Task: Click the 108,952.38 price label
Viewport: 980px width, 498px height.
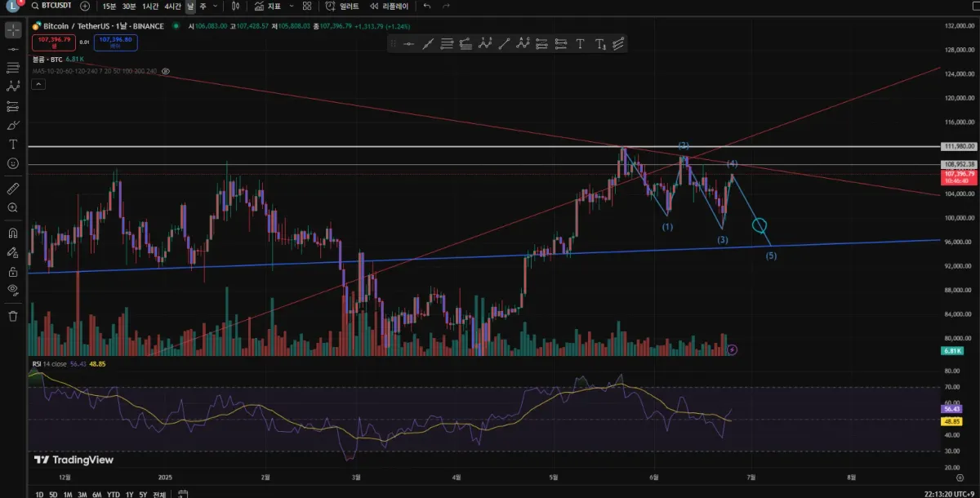Action: [x=960, y=164]
